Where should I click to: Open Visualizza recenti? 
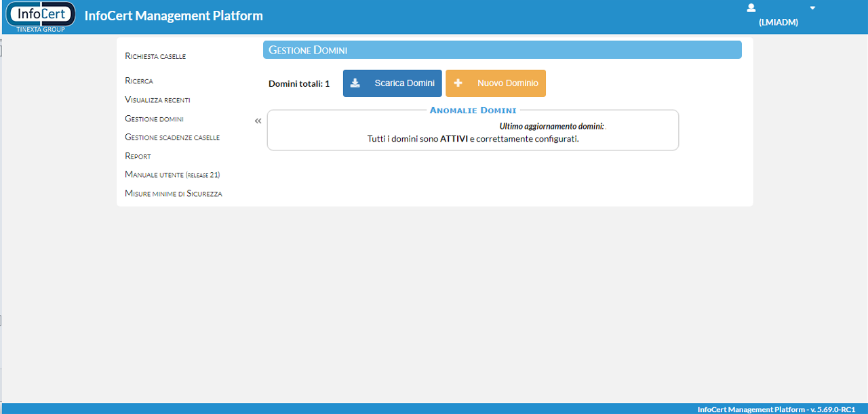pos(157,100)
